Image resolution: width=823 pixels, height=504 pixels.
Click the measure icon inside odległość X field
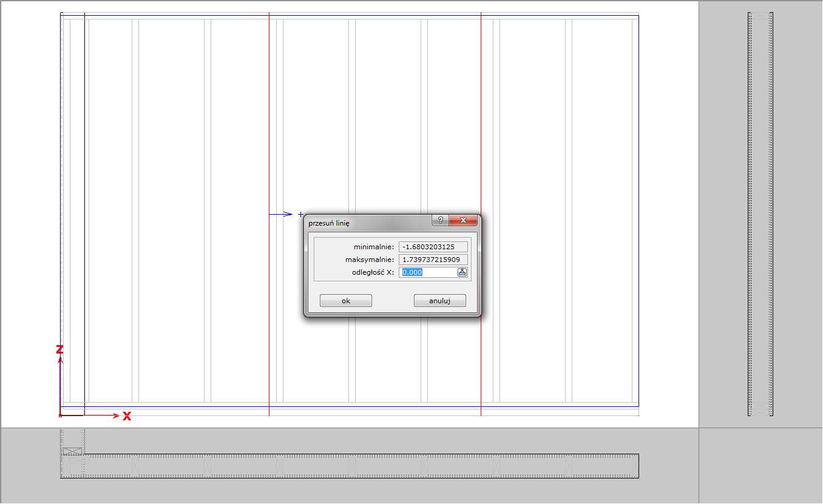click(x=462, y=272)
